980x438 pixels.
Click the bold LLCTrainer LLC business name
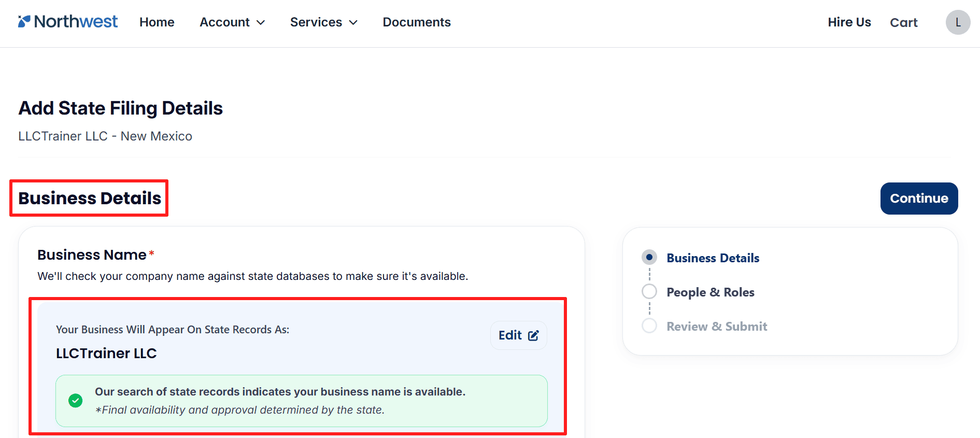pyautogui.click(x=106, y=353)
